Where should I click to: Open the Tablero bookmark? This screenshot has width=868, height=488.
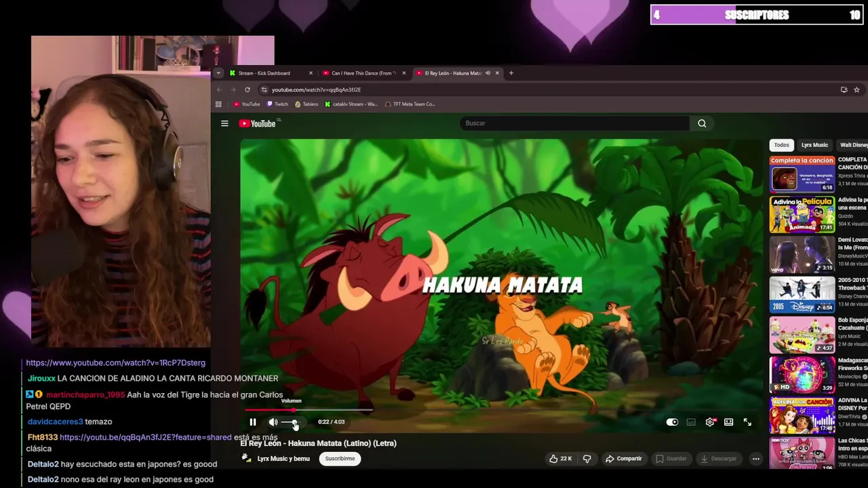(x=307, y=104)
